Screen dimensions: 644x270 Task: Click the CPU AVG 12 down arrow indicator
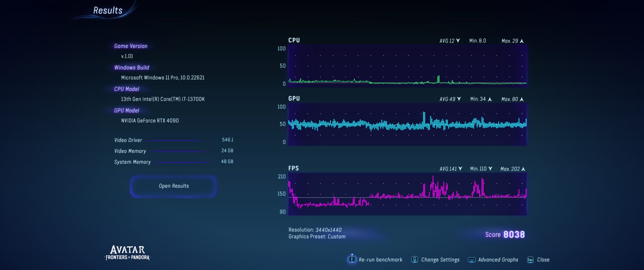(x=458, y=41)
